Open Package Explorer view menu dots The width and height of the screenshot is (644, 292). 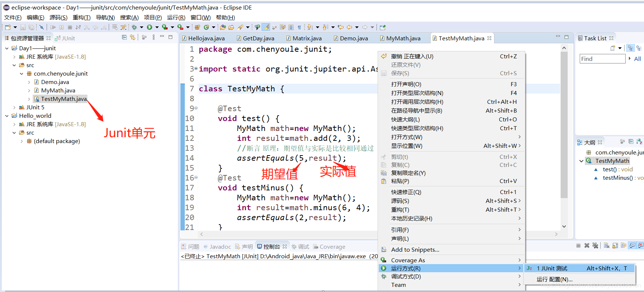pos(154,37)
